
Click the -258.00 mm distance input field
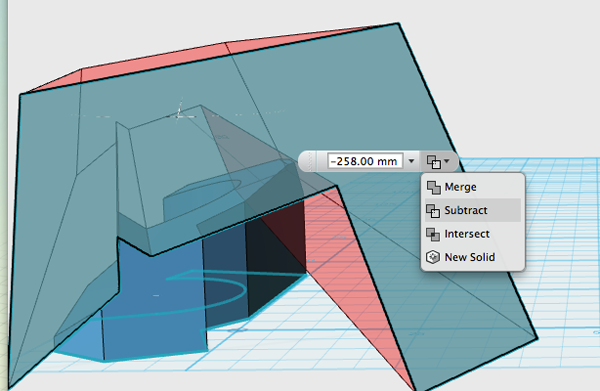pos(365,161)
